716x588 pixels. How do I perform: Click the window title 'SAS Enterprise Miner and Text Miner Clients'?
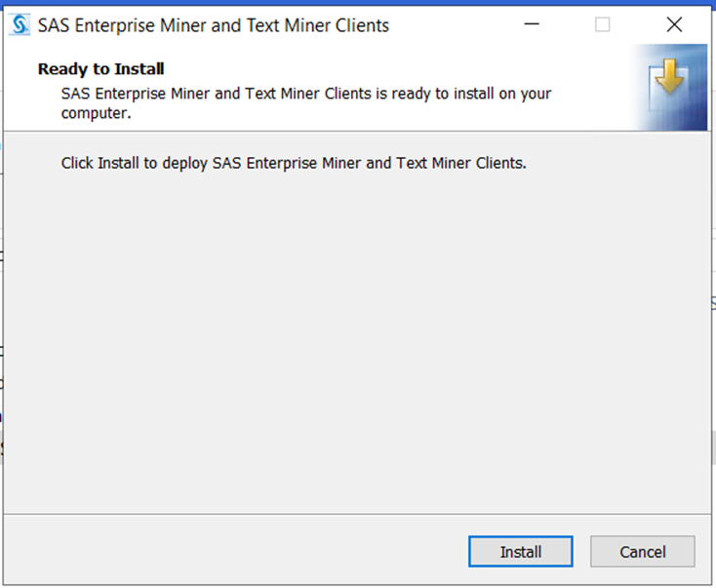214,25
